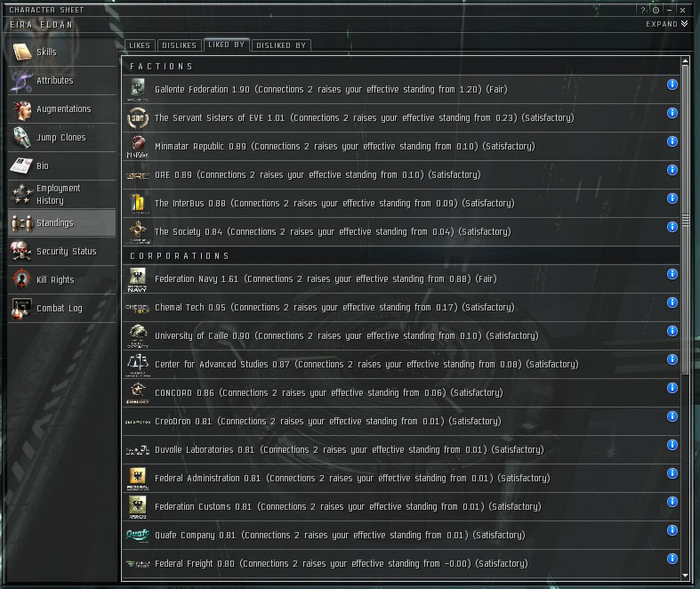Show info for CreoDron
Screen dimensions: 700x589
coord(672,416)
